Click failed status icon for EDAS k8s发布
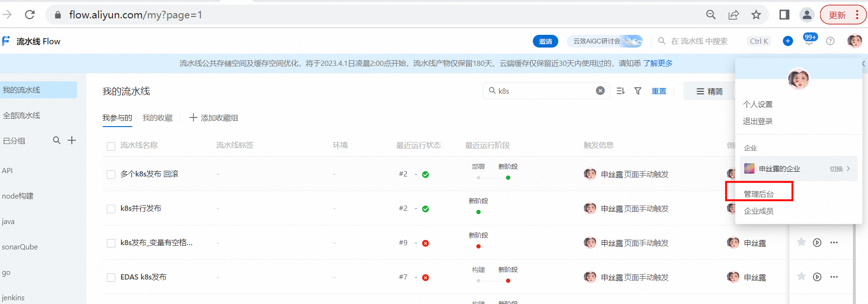Viewport: 868px width, 304px height. (426, 277)
